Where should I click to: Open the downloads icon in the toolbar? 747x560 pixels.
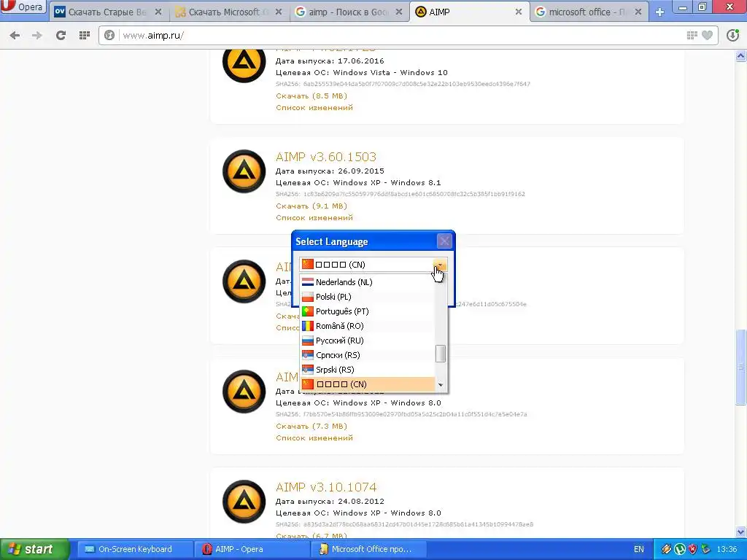pos(732,35)
